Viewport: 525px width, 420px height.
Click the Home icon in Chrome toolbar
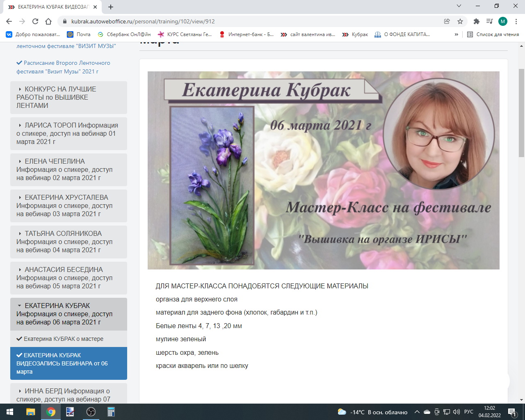coord(48,21)
